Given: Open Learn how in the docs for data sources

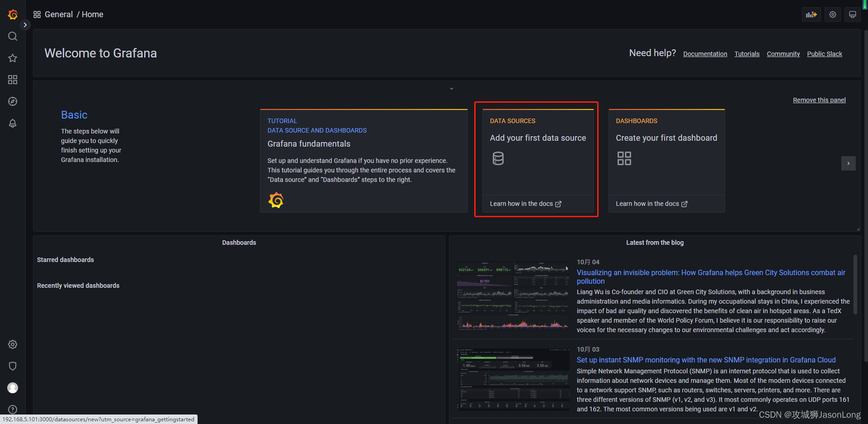Looking at the screenshot, I should tap(525, 204).
